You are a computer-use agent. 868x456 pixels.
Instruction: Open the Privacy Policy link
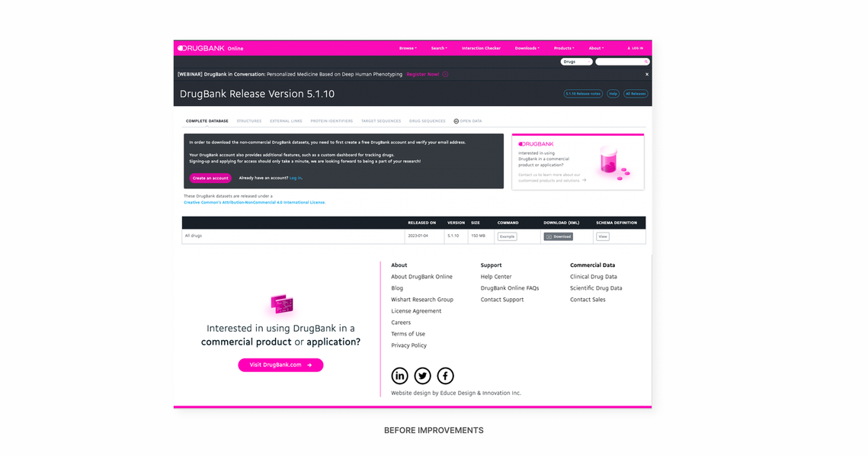pos(408,345)
